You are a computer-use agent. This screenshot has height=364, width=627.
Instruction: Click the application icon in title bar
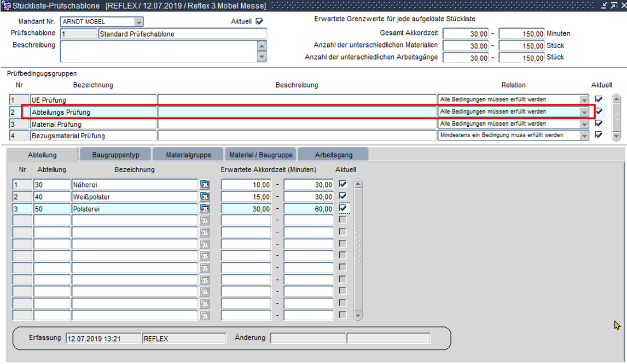coord(6,5)
